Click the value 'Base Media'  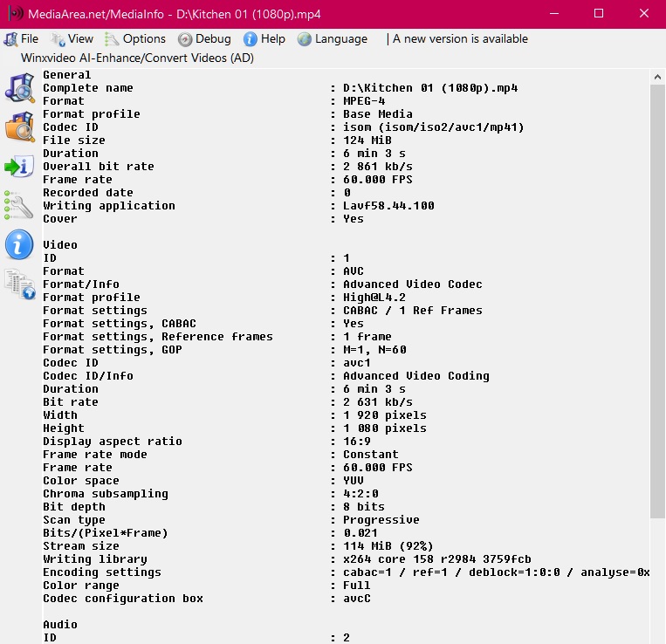coord(378,114)
